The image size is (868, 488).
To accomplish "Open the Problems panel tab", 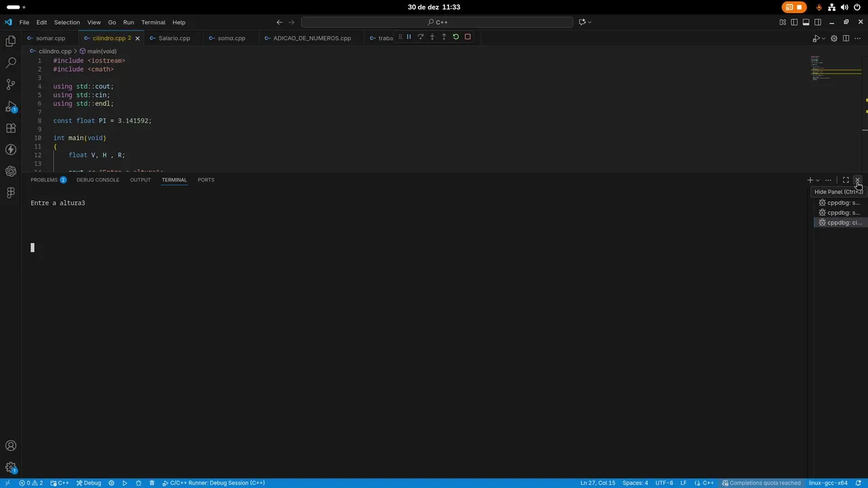I will pos(48,180).
